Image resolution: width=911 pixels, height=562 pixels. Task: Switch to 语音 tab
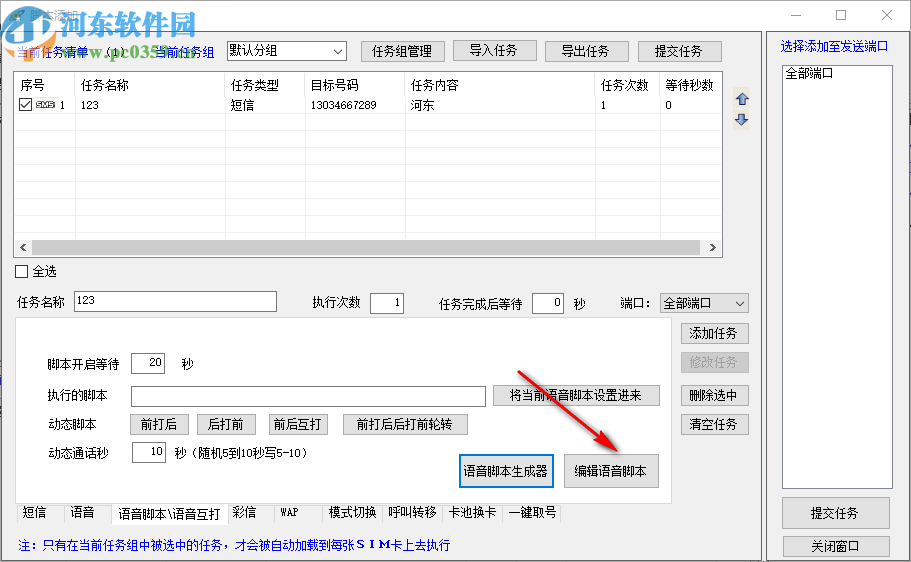[x=83, y=513]
